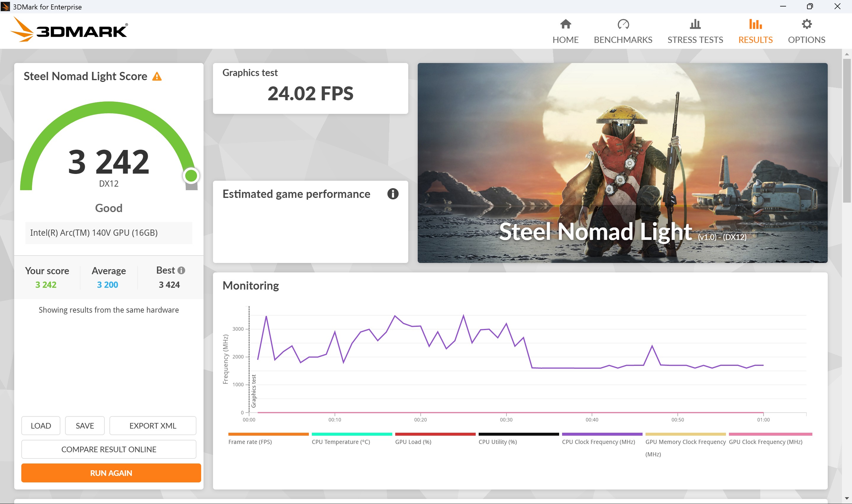Click the info icon next to Best
The image size is (852, 504).
coord(182,270)
